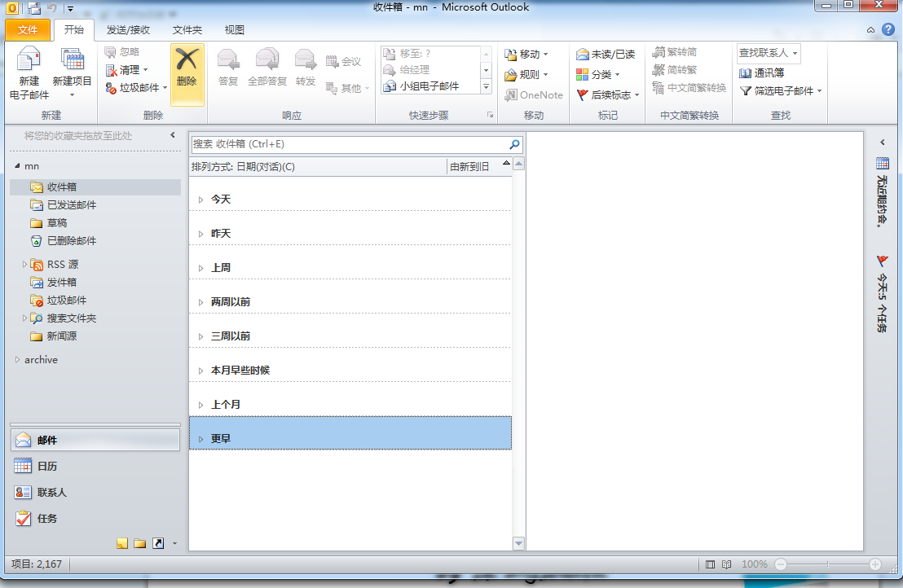
Task: Click 简转繁 conversion button
Action: 674,69
